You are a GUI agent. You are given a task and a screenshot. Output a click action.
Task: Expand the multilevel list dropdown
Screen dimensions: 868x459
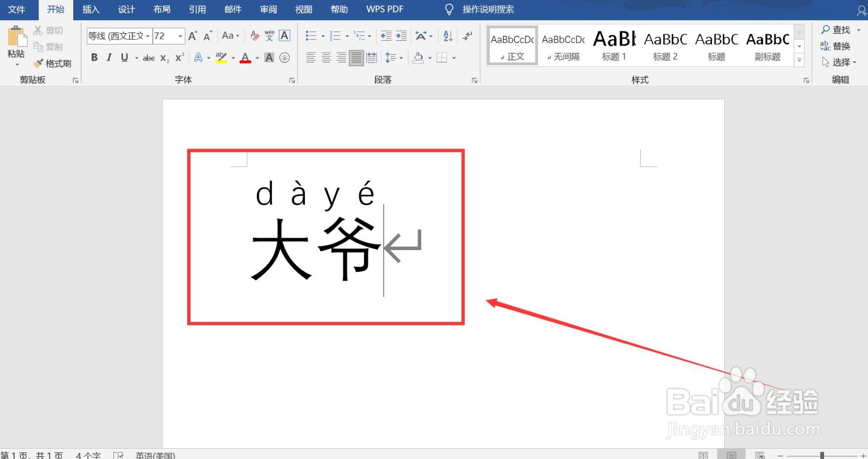point(369,36)
